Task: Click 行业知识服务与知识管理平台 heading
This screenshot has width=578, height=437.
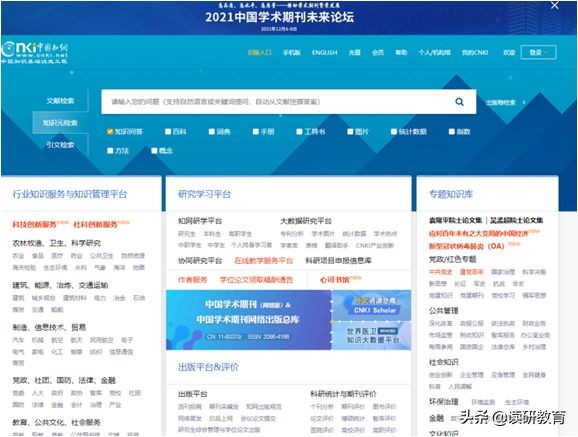Action: pyautogui.click(x=70, y=194)
